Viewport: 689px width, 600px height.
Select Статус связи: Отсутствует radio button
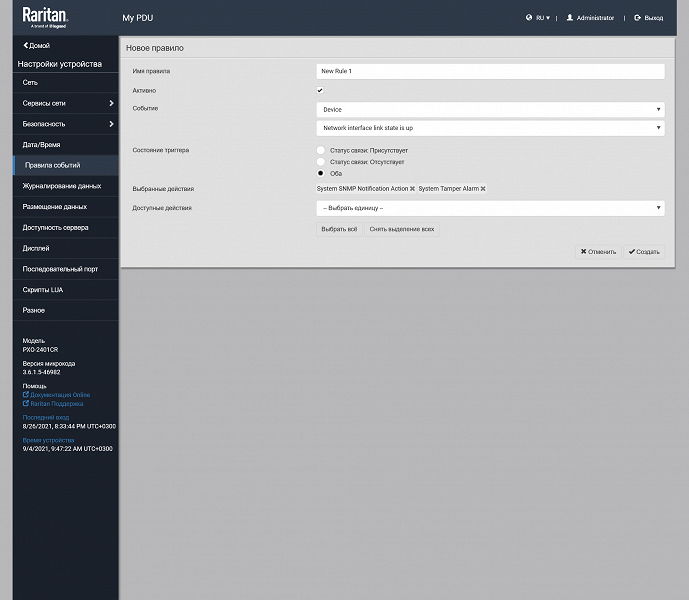pos(321,162)
